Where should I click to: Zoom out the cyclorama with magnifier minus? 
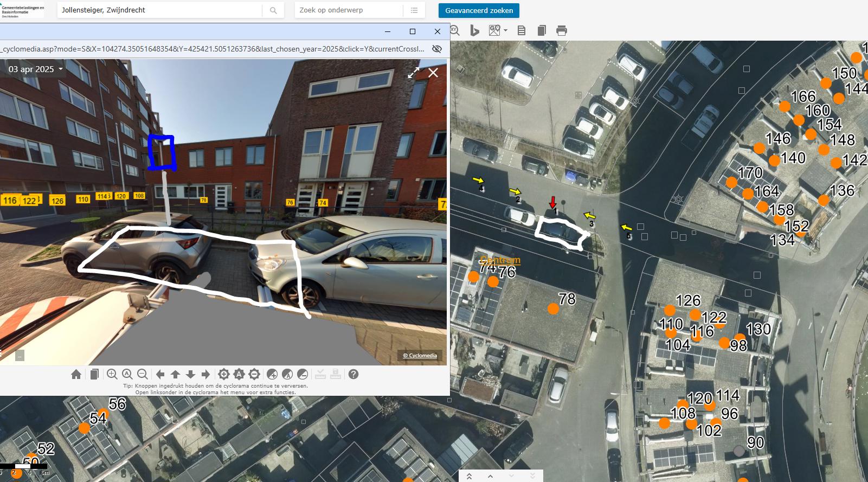[x=143, y=374]
